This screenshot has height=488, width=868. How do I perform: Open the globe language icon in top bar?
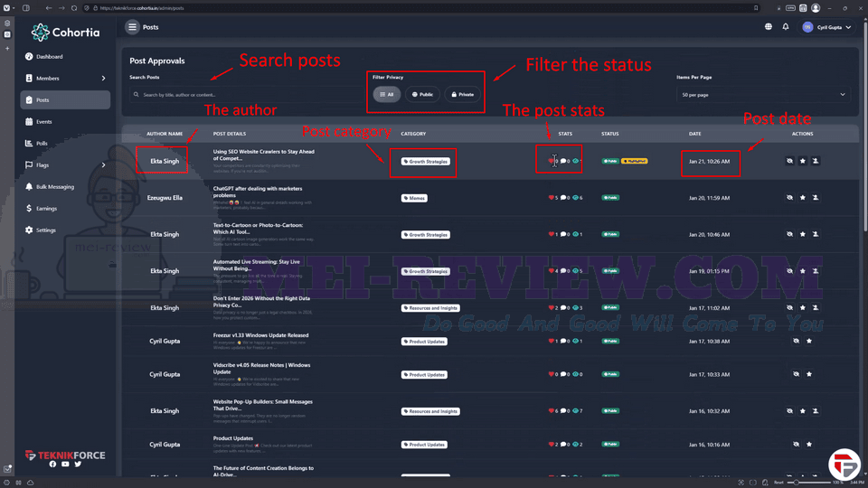(x=769, y=26)
